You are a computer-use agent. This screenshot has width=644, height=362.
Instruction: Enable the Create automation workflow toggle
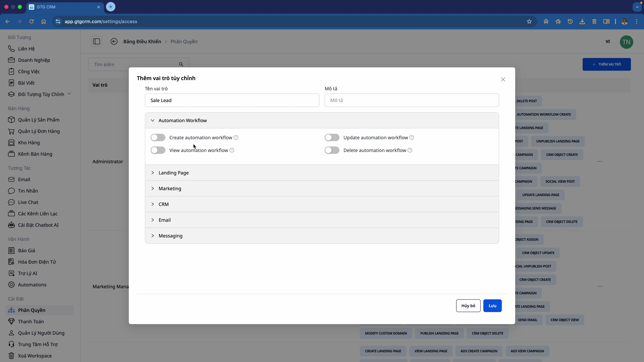[x=157, y=137]
